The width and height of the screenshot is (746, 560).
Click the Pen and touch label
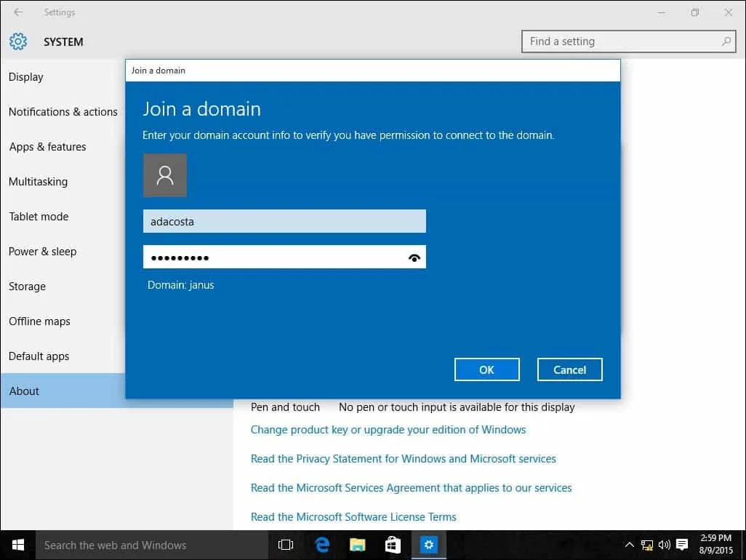(x=285, y=407)
